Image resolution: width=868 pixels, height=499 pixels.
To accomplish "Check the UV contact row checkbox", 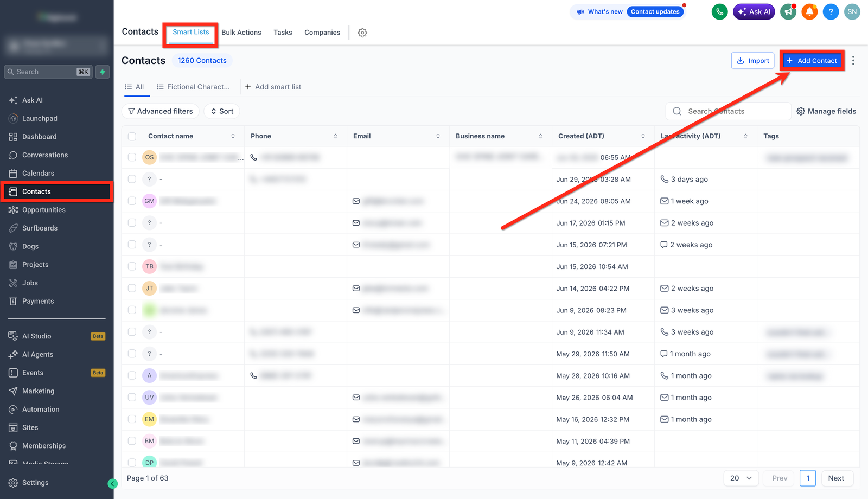I will pyautogui.click(x=132, y=397).
